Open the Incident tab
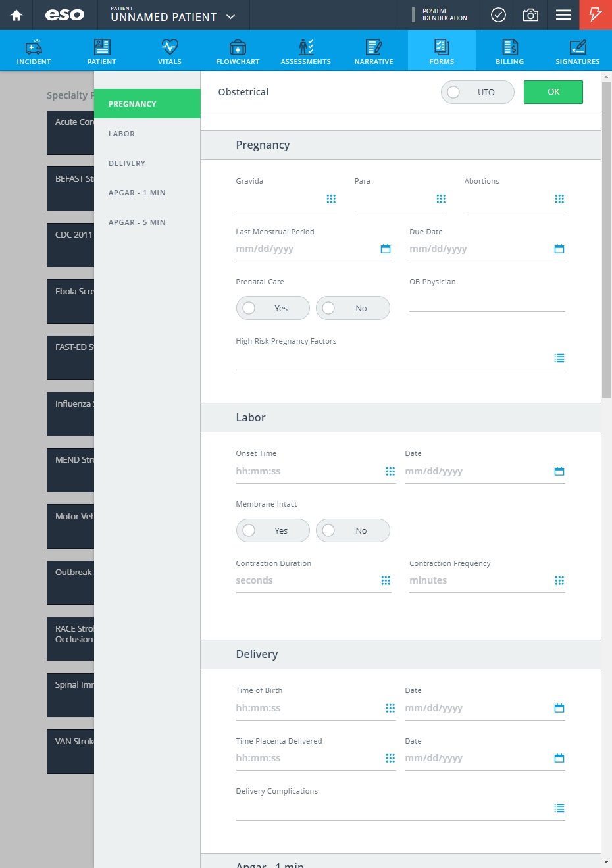The width and height of the screenshot is (612, 868). pyautogui.click(x=34, y=51)
